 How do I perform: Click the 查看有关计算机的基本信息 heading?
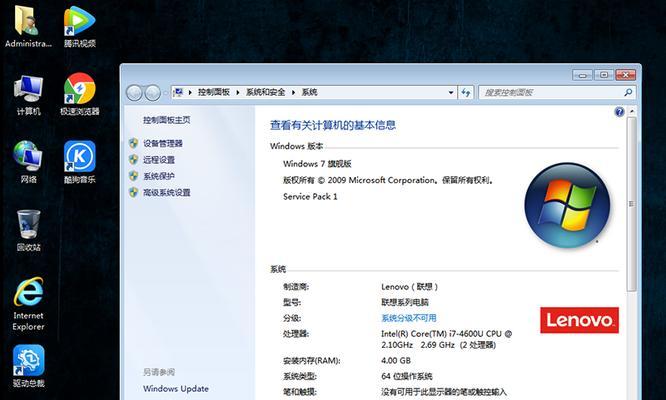[333, 125]
